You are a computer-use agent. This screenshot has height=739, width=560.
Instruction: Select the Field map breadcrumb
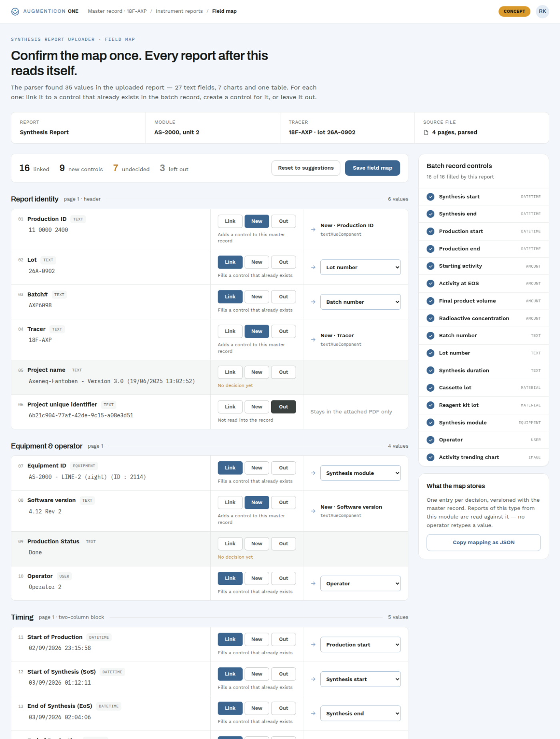point(224,11)
